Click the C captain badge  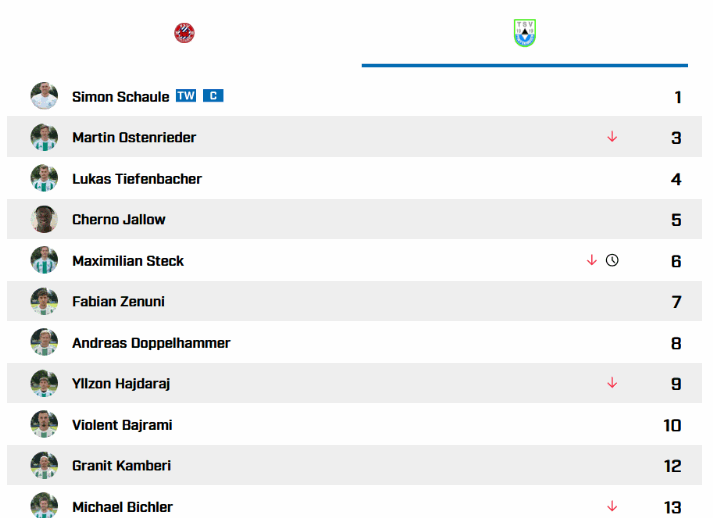(213, 96)
